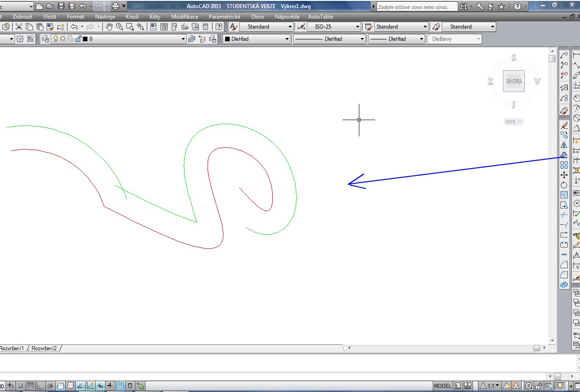Select the Mirror tool

564,145
